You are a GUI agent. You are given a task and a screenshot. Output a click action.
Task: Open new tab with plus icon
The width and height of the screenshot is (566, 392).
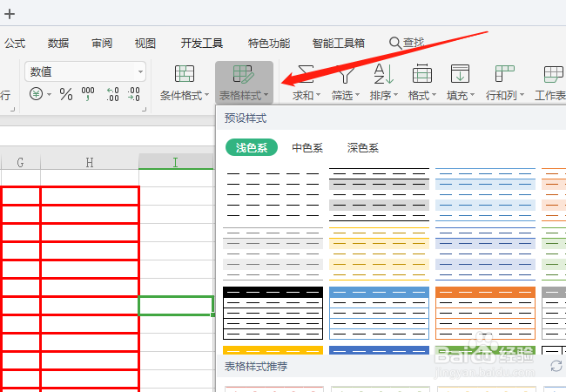click(10, 14)
